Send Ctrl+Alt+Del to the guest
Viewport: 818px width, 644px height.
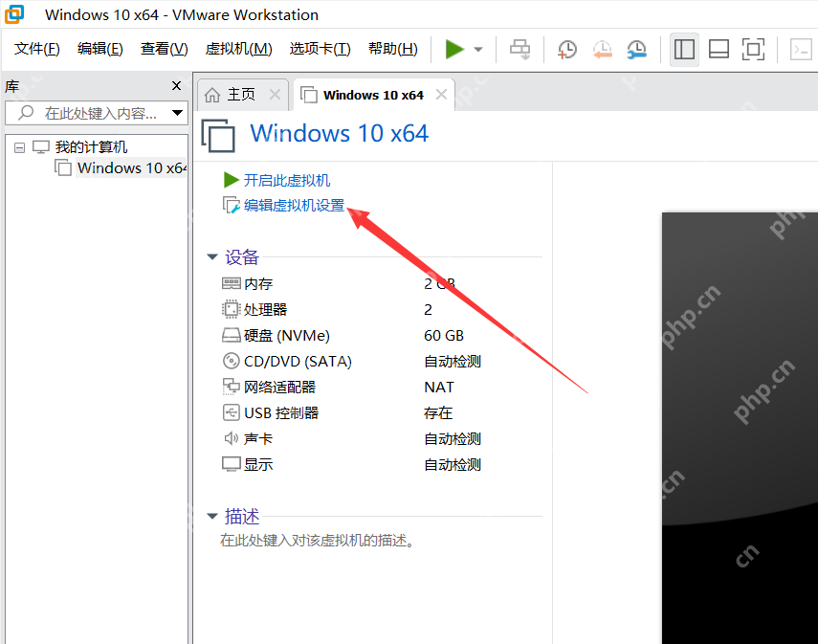tap(520, 49)
